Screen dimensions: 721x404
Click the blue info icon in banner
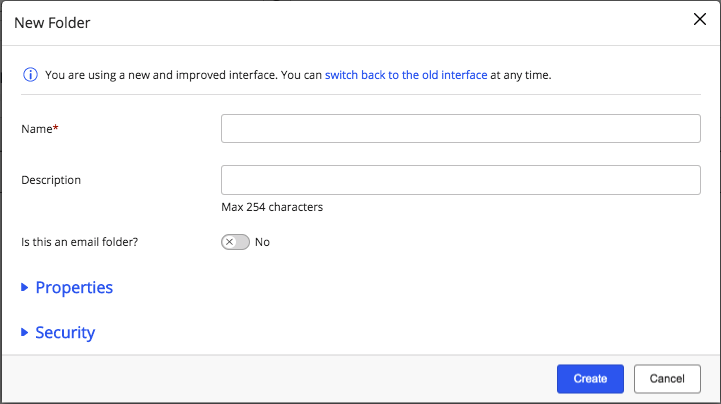[30, 75]
